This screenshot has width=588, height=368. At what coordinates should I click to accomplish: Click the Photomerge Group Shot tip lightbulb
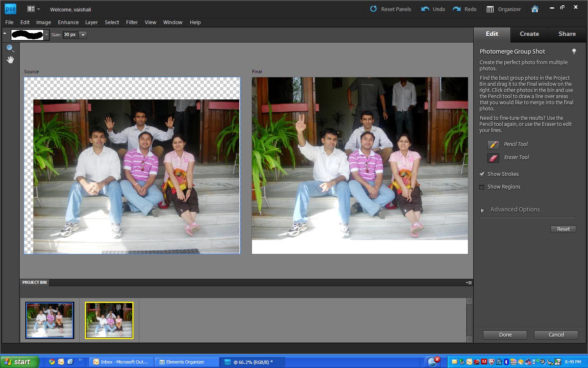575,51
